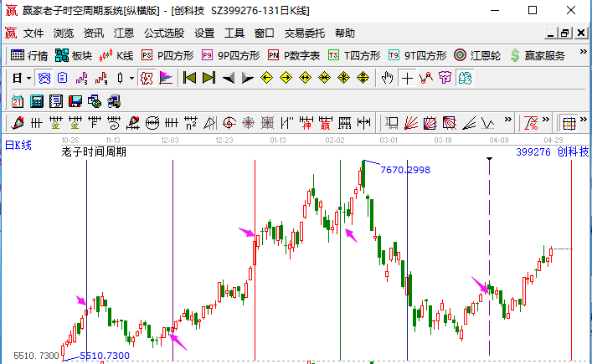Click the calculator icon in toolbar
The height and width of the screenshot is (364, 592).
point(36,100)
